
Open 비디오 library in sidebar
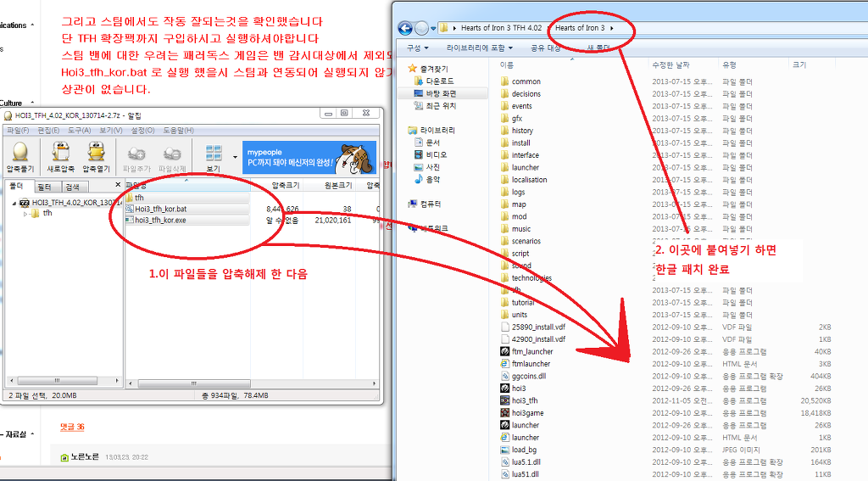point(431,154)
